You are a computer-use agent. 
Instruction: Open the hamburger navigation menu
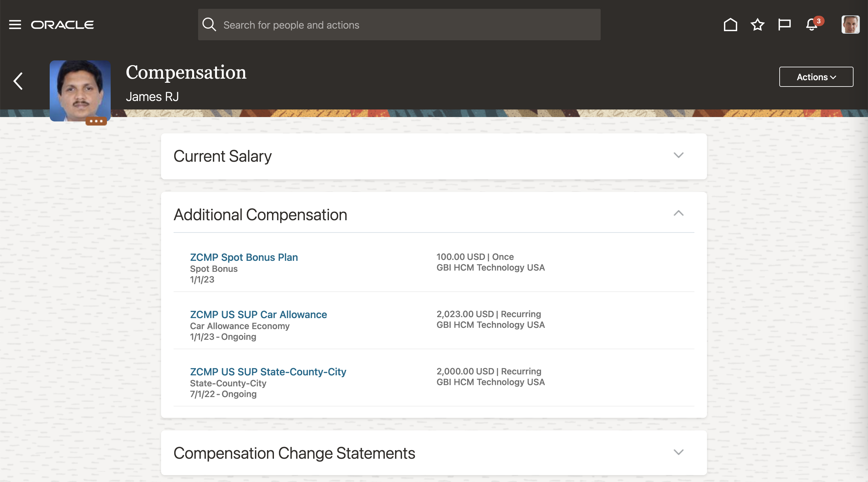15,25
